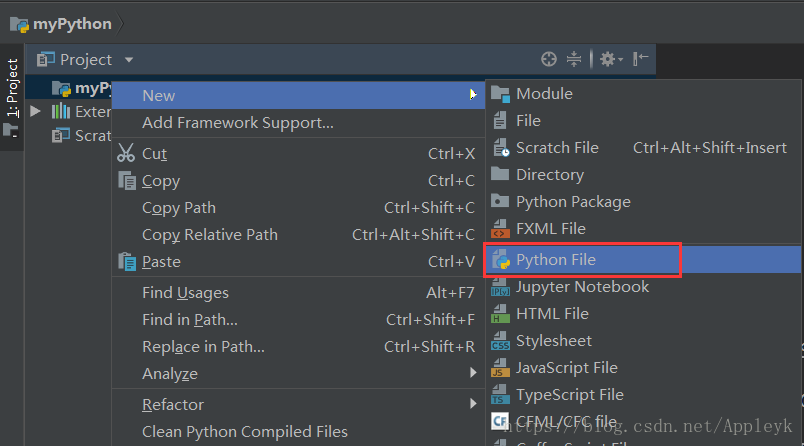
Task: Click the CFML/CFC file CF icon
Action: pyautogui.click(x=500, y=421)
